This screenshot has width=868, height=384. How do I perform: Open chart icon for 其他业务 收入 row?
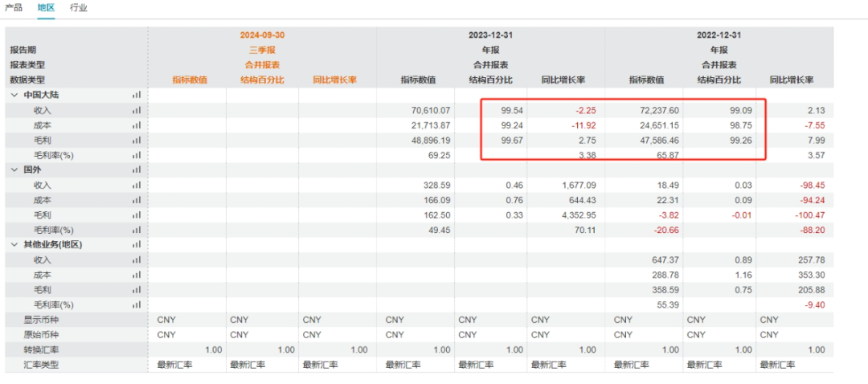(136, 260)
